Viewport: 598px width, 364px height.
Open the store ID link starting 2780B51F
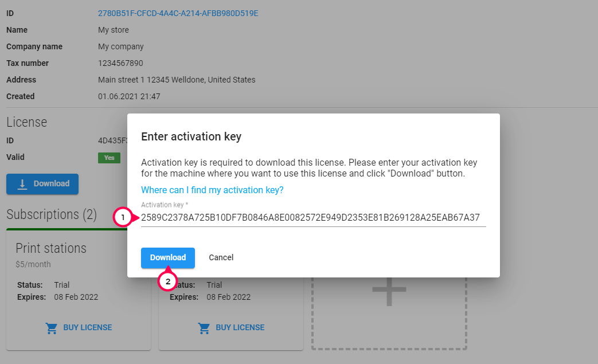[178, 13]
